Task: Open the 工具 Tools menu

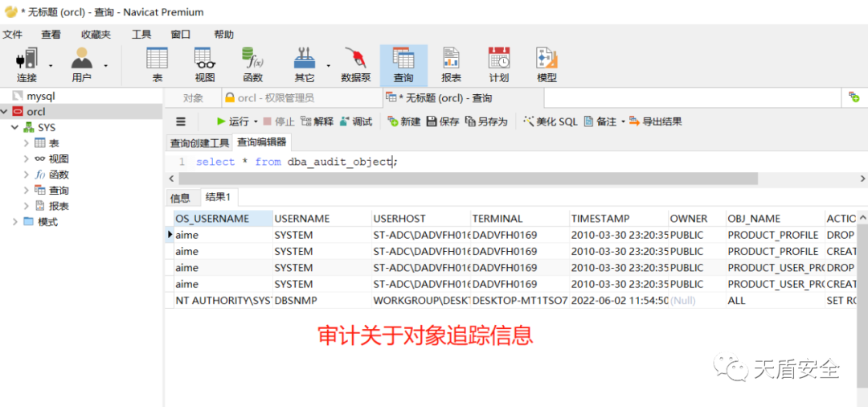Action: click(141, 35)
